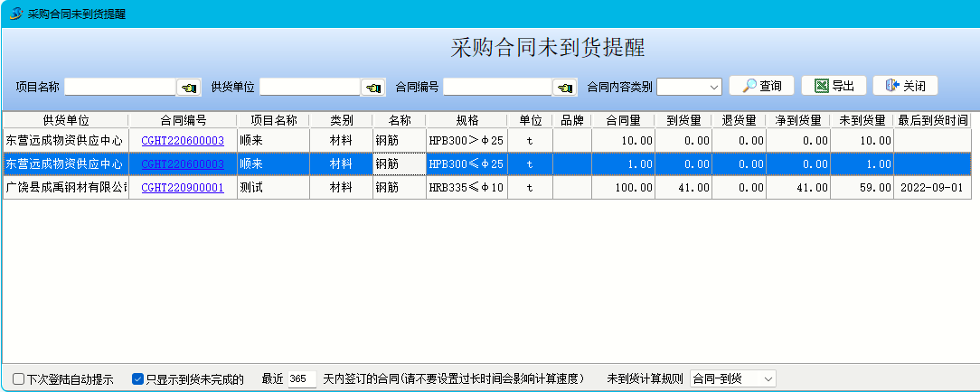The height and width of the screenshot is (392, 980).
Task: Open contract link CGHT220900001
Action: 183,188
